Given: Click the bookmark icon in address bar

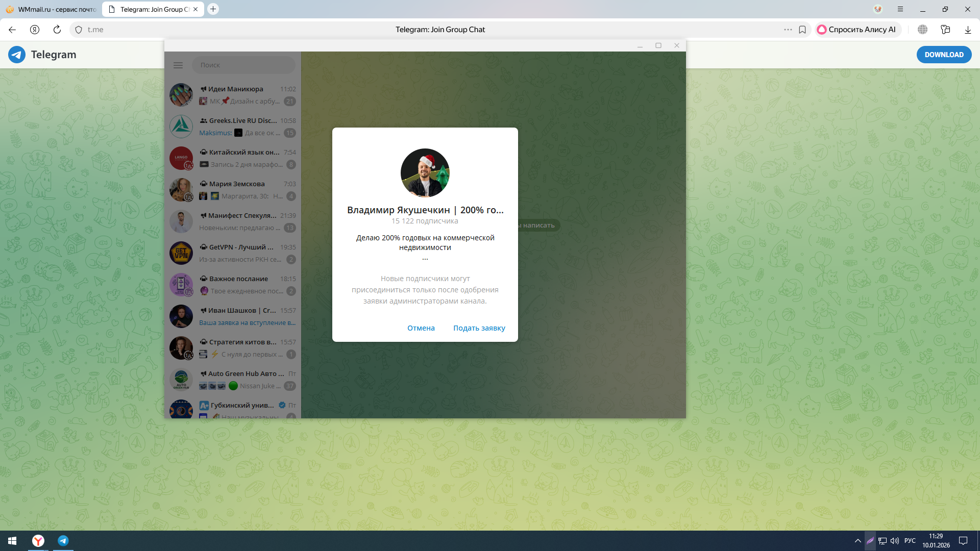Looking at the screenshot, I should coord(802,30).
